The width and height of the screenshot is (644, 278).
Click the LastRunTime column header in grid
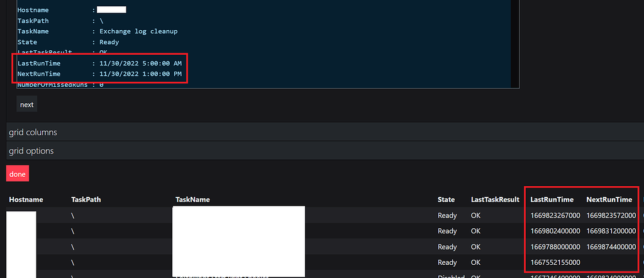point(552,199)
